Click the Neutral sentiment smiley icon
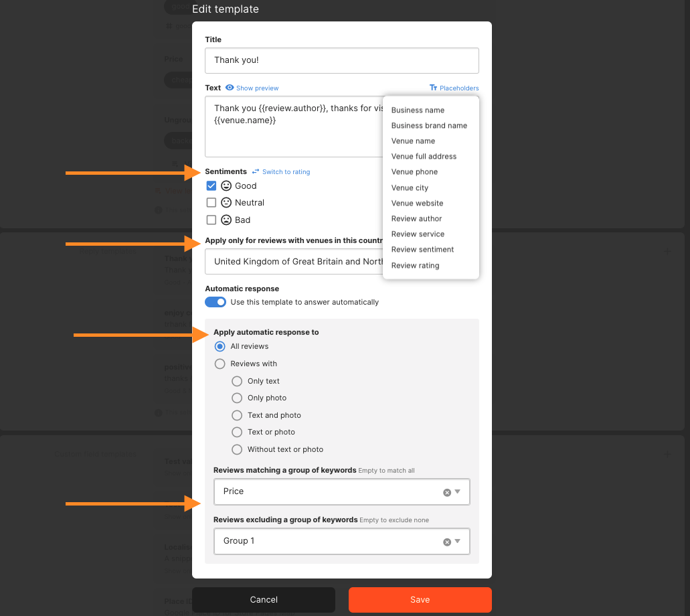The width and height of the screenshot is (690, 616). [226, 202]
